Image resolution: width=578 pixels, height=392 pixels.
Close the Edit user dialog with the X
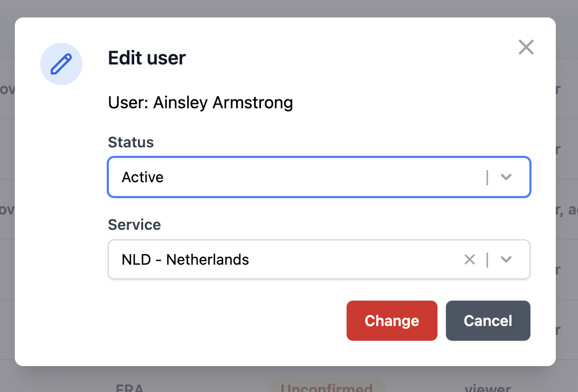coord(526,47)
